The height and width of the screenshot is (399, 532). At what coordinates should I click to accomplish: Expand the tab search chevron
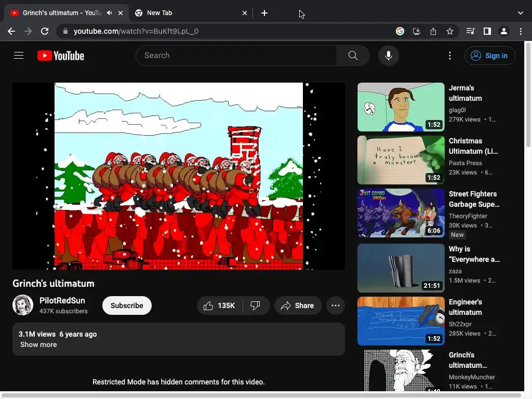(x=521, y=13)
